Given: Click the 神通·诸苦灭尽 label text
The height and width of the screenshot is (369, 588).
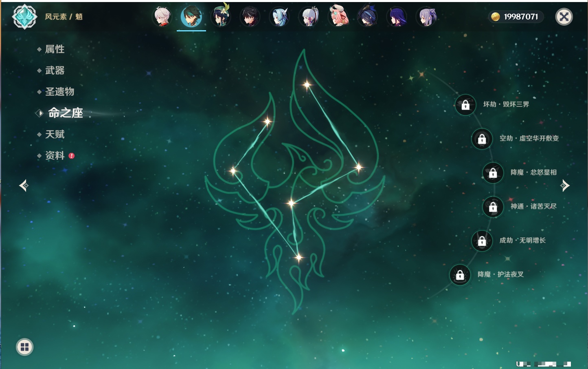Looking at the screenshot, I should [533, 206].
